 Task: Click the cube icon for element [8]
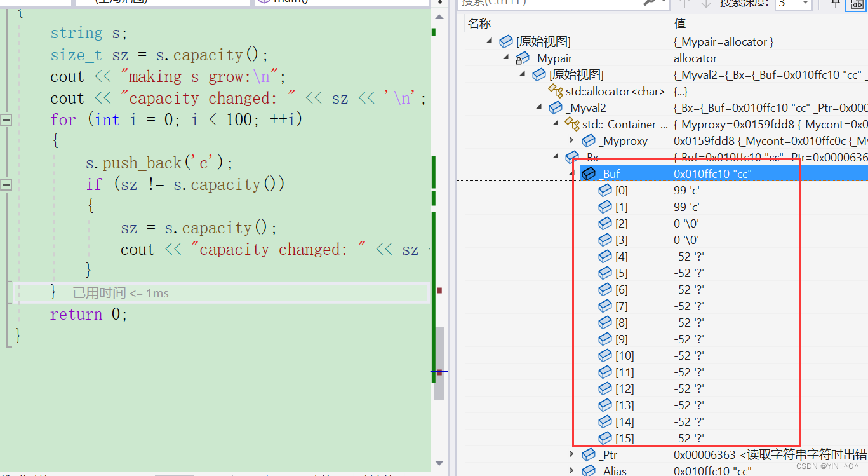pyautogui.click(x=605, y=323)
